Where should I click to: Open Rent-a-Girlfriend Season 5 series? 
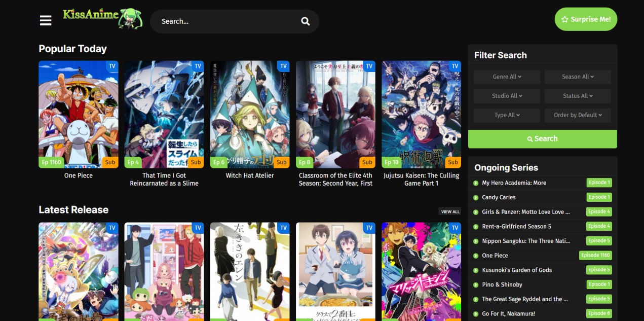pyautogui.click(x=516, y=227)
